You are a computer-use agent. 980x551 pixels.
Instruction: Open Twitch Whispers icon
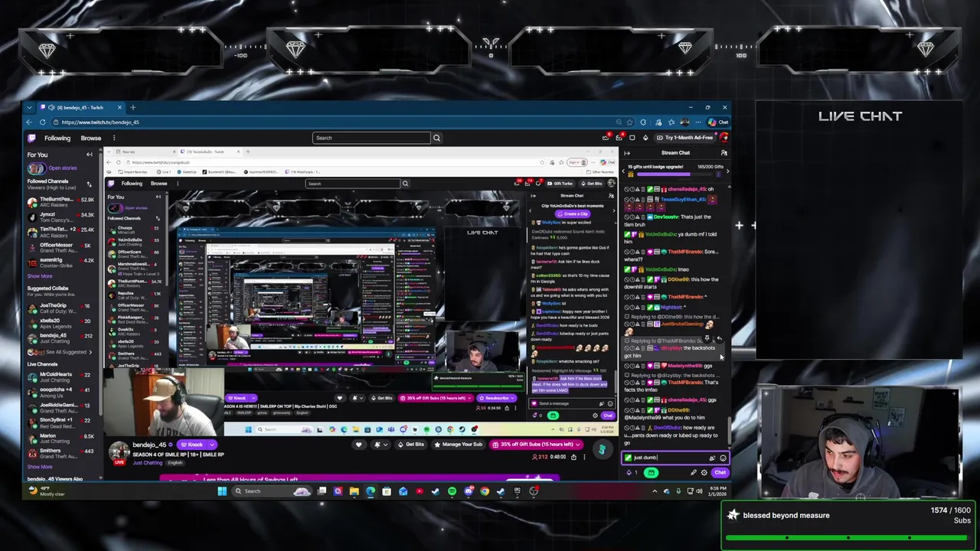pyautogui.click(x=632, y=138)
